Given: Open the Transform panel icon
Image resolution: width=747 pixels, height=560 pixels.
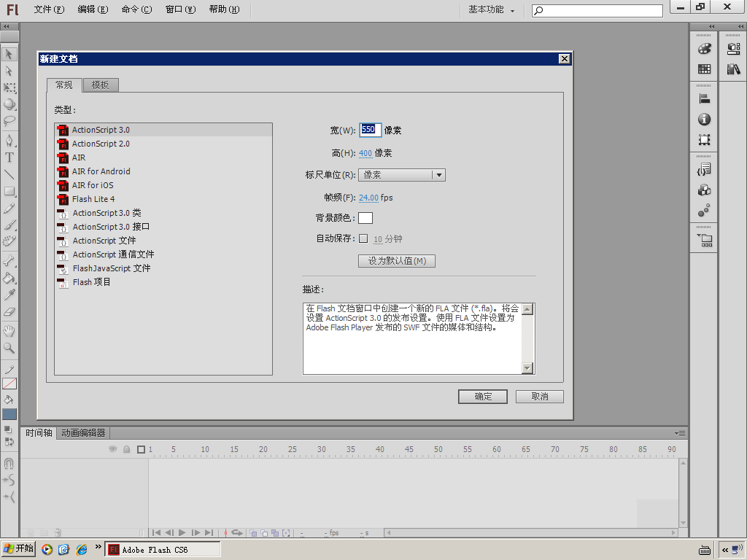Looking at the screenshot, I should click(x=704, y=139).
